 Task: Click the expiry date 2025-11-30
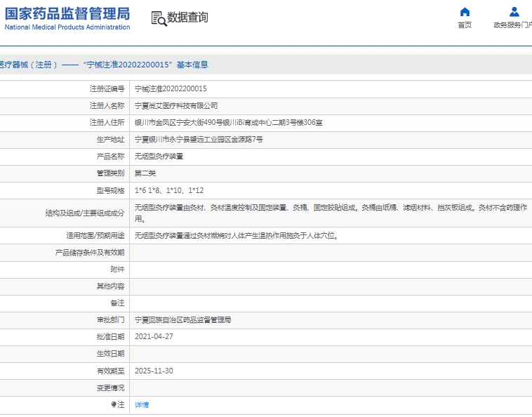point(154,371)
